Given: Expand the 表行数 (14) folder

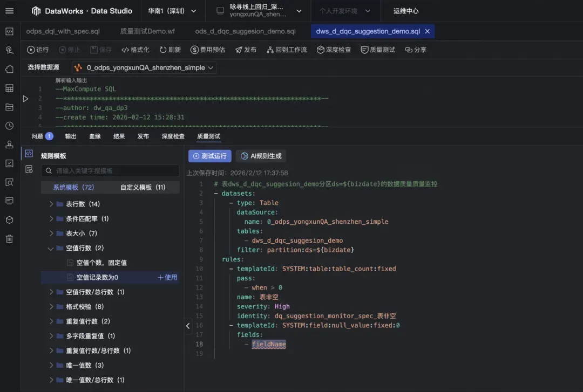Looking at the screenshot, I should point(51,204).
